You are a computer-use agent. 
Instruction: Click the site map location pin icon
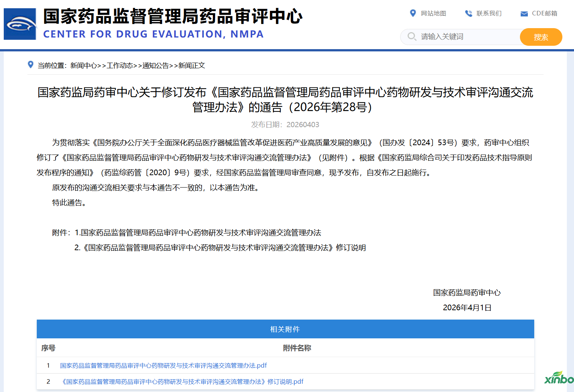(413, 13)
